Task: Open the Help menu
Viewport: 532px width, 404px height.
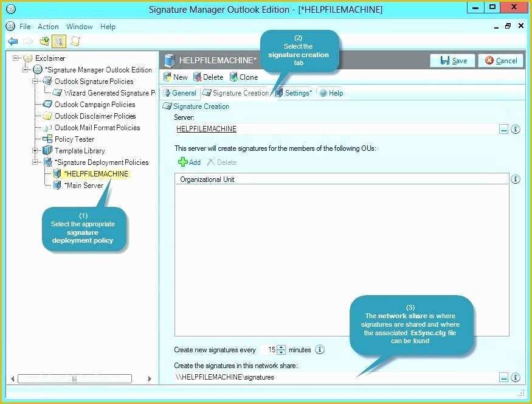Action: click(x=108, y=27)
